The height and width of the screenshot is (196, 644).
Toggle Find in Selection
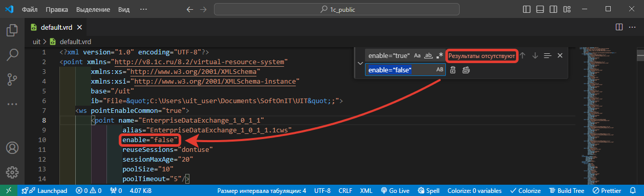pyautogui.click(x=547, y=55)
